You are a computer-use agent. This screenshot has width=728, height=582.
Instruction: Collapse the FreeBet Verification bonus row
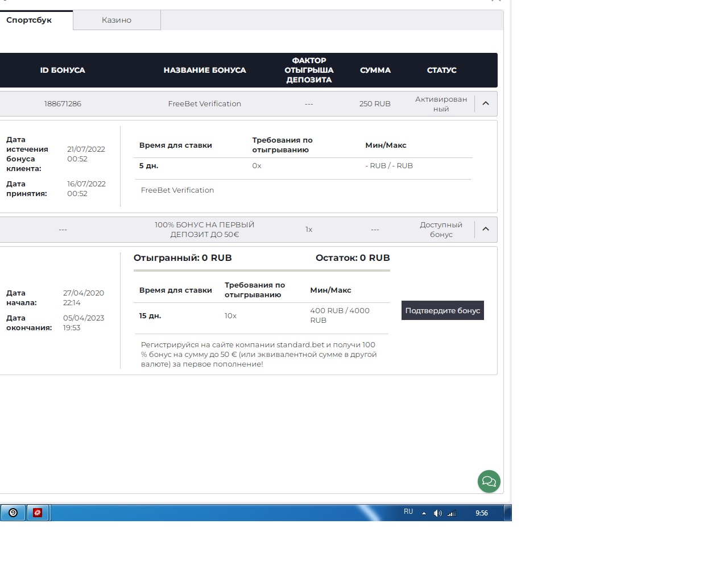pos(486,103)
